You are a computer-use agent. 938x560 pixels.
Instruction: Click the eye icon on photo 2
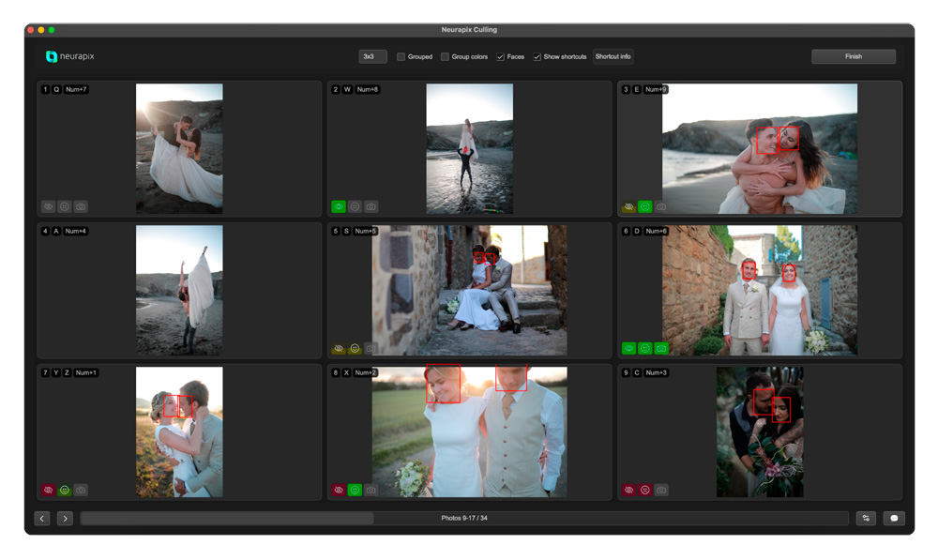[339, 206]
